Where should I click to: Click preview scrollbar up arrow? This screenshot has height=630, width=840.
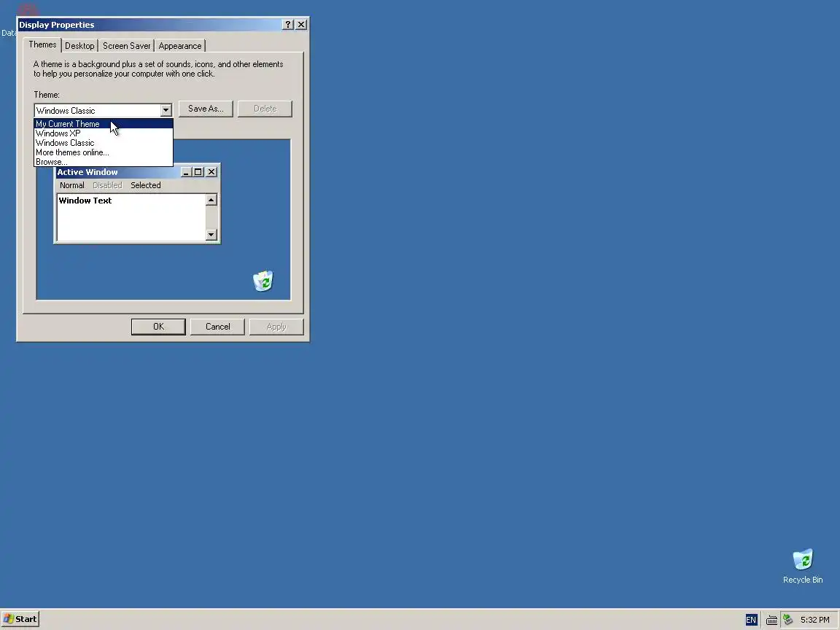[x=211, y=200]
